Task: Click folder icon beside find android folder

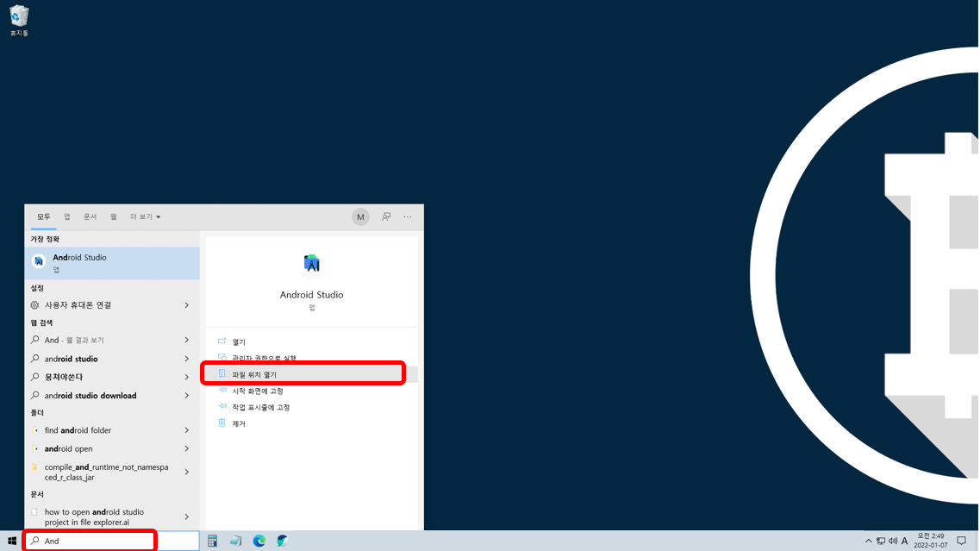Action: click(35, 430)
